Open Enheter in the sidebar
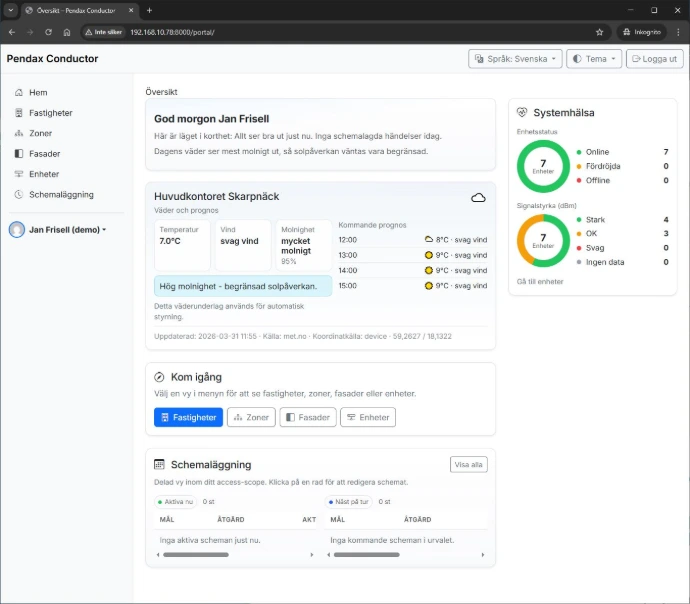 click(44, 174)
